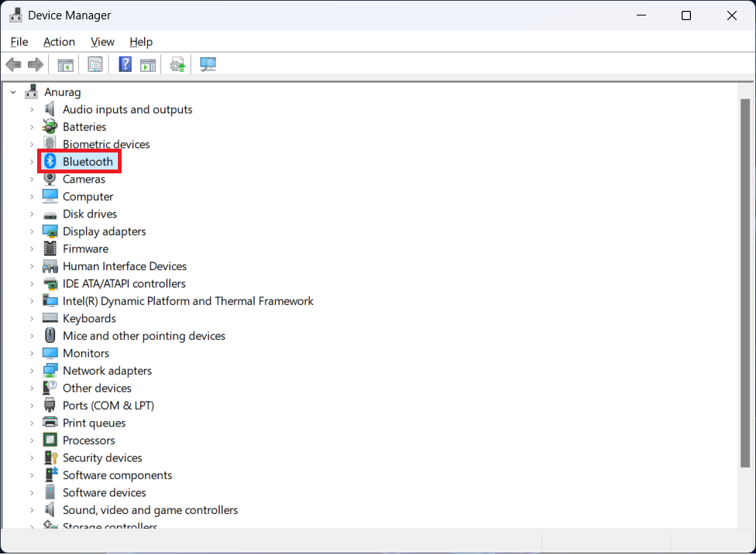Expand the Keyboards category chevron
This screenshot has width=756, height=555.
pyautogui.click(x=32, y=319)
